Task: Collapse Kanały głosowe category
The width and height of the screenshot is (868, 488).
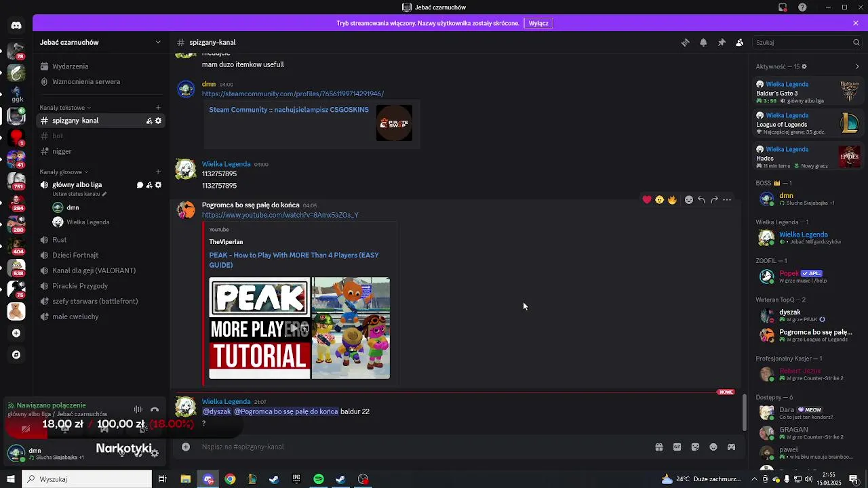Action: click(64, 171)
